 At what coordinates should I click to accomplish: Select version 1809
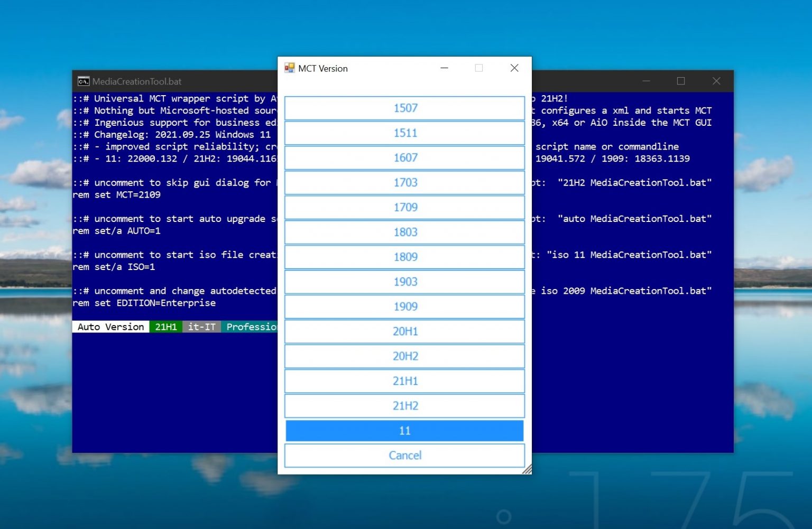404,257
